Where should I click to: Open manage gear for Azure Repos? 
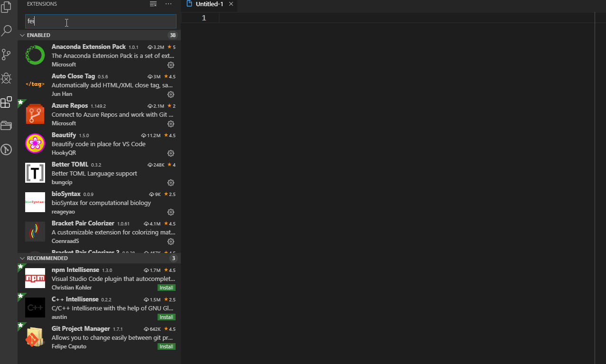[x=171, y=124]
